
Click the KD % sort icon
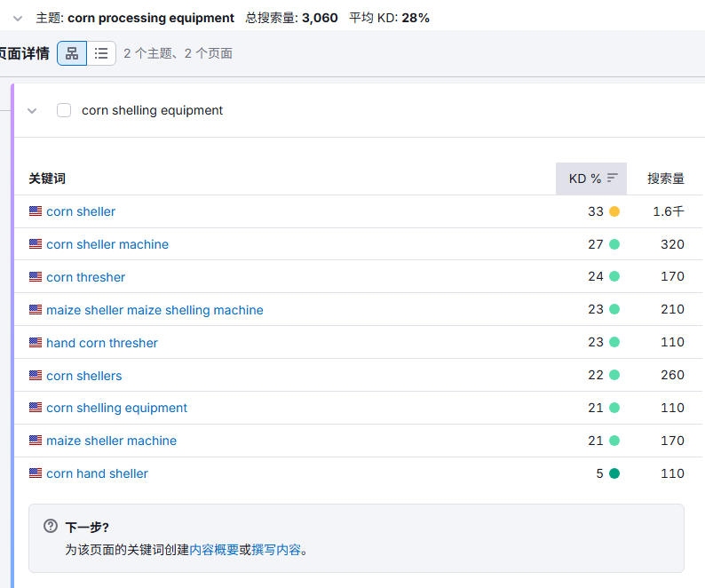[613, 179]
